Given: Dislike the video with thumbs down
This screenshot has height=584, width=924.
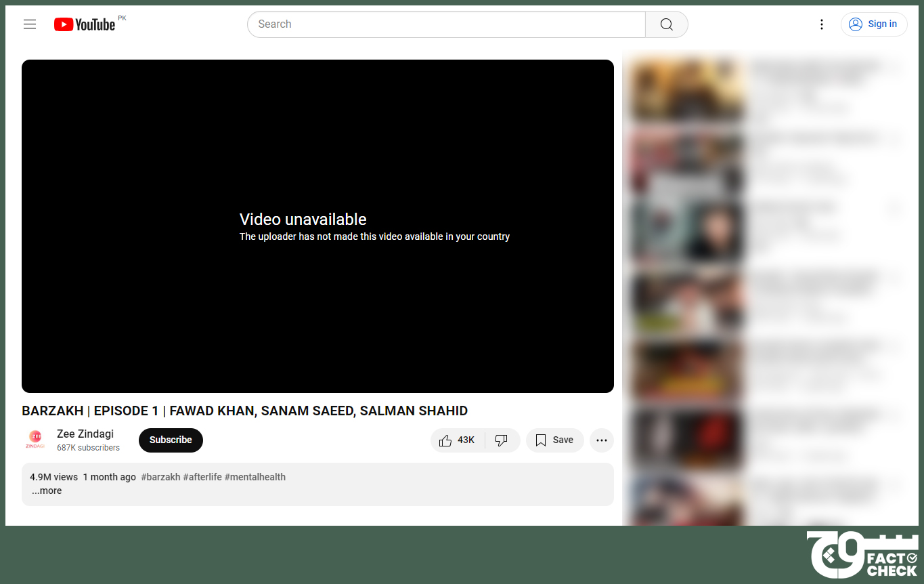Looking at the screenshot, I should [502, 440].
